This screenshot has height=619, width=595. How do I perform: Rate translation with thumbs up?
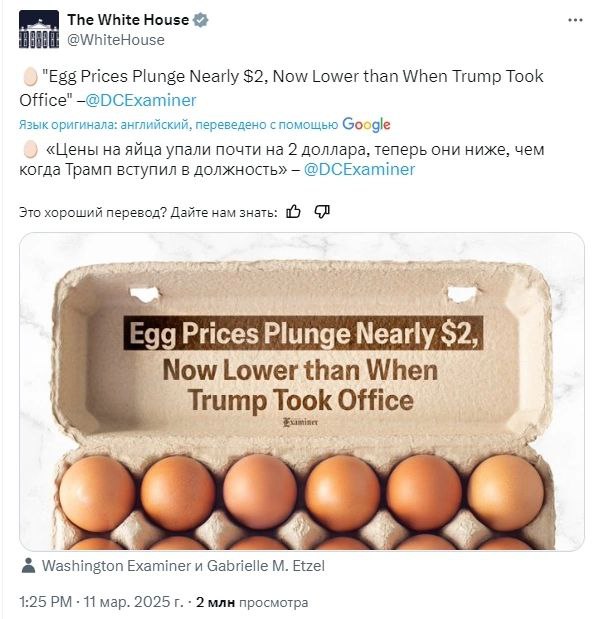[x=293, y=212]
